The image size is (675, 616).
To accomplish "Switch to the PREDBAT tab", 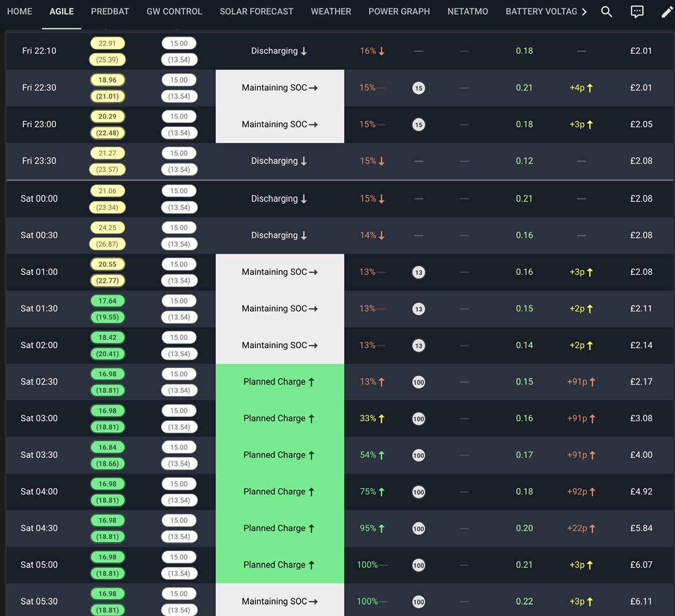I will click(110, 12).
